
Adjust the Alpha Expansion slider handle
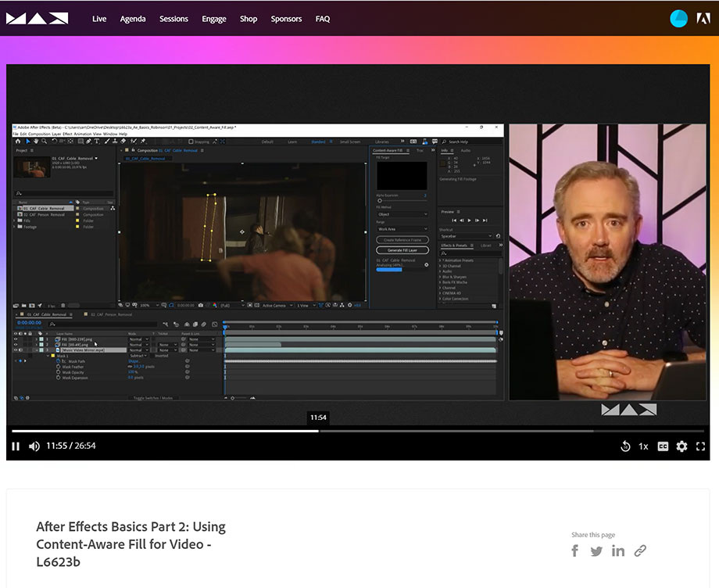coord(380,201)
